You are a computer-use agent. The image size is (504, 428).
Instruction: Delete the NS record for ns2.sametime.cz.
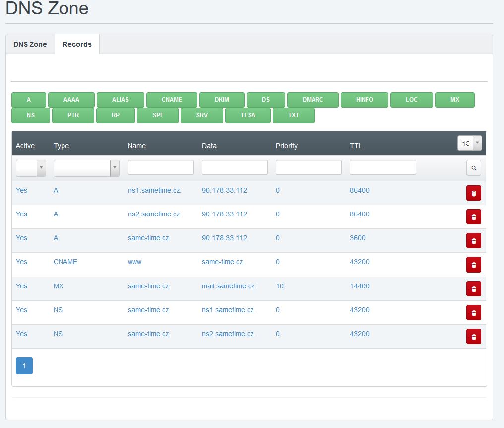473,336
